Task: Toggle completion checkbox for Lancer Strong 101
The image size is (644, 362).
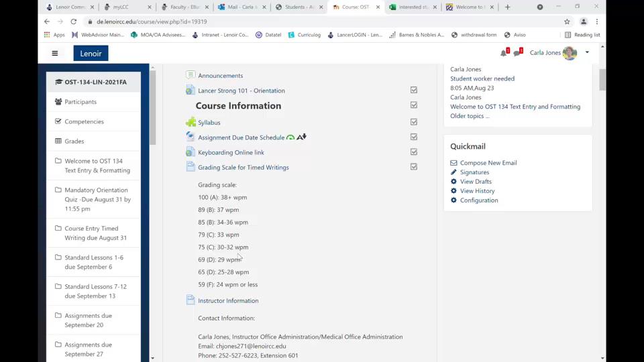Action: (414, 90)
